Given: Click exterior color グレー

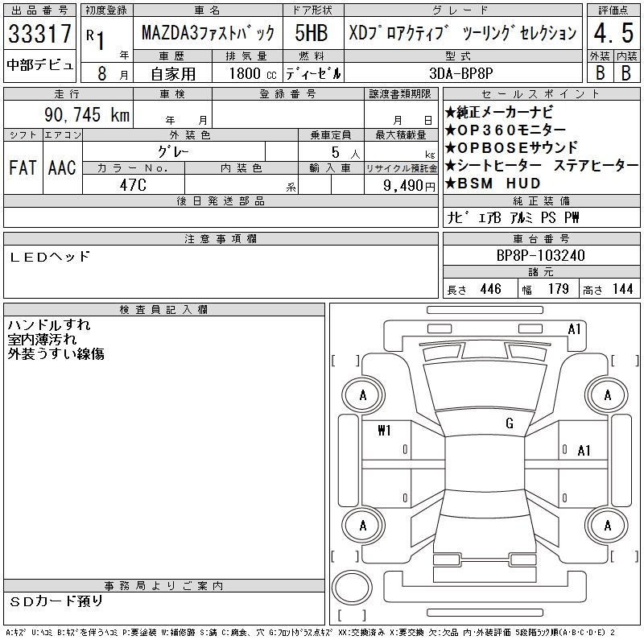Looking at the screenshot, I should (x=173, y=152).
